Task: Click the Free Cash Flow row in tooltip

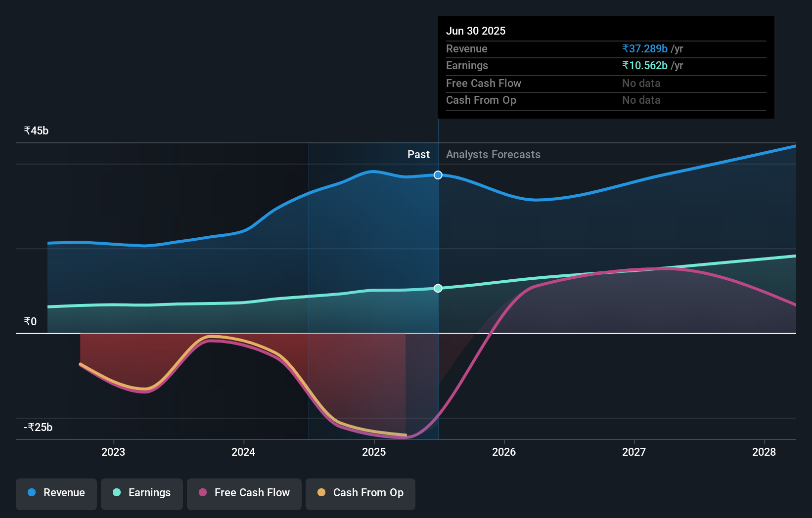Action: click(606, 84)
